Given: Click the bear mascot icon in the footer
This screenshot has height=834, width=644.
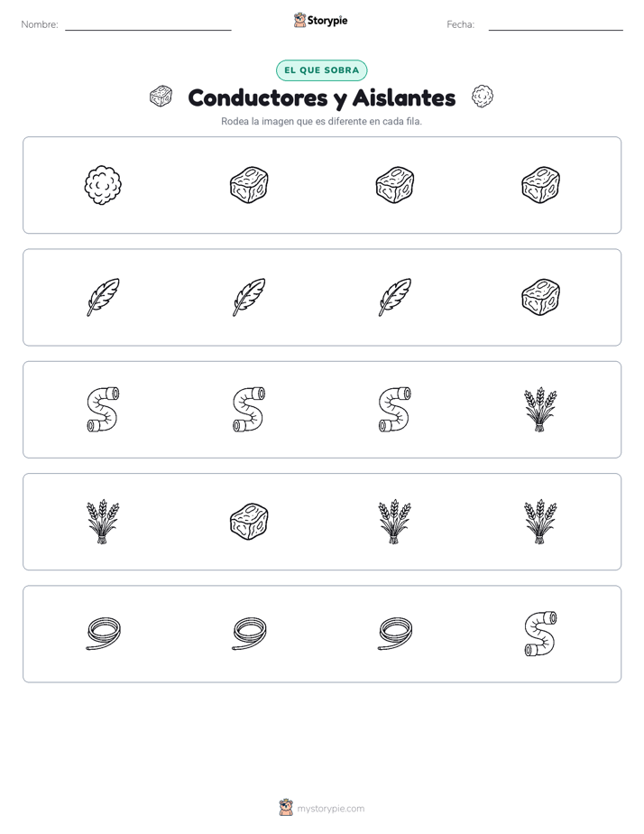Looking at the screenshot, I should [286, 808].
